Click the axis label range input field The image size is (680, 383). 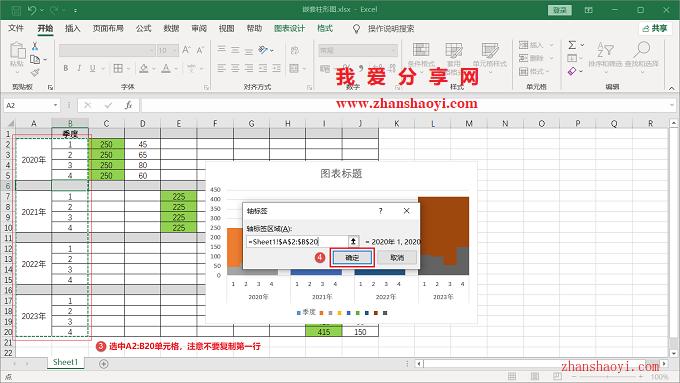click(297, 242)
